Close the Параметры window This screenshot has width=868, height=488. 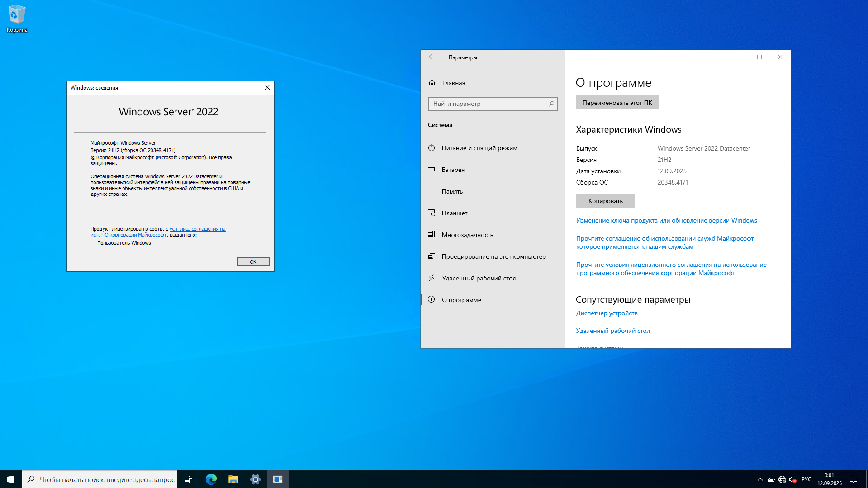(x=780, y=57)
